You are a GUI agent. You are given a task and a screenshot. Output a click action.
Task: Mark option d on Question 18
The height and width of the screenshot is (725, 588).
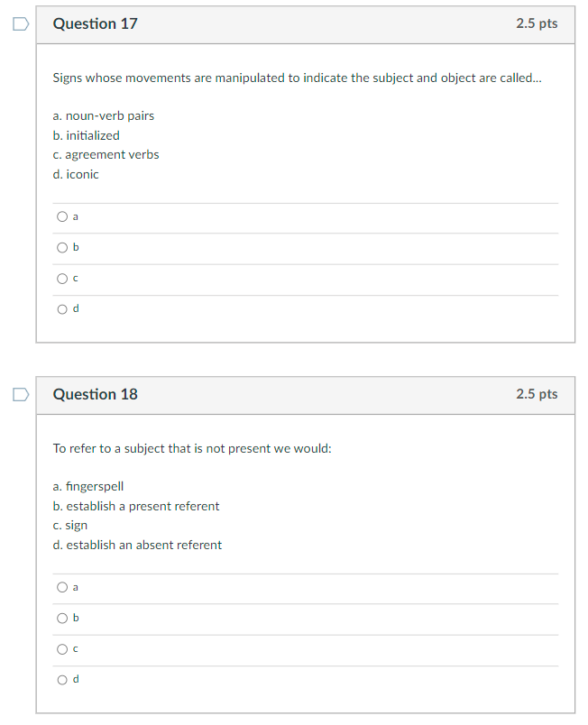[x=62, y=679]
